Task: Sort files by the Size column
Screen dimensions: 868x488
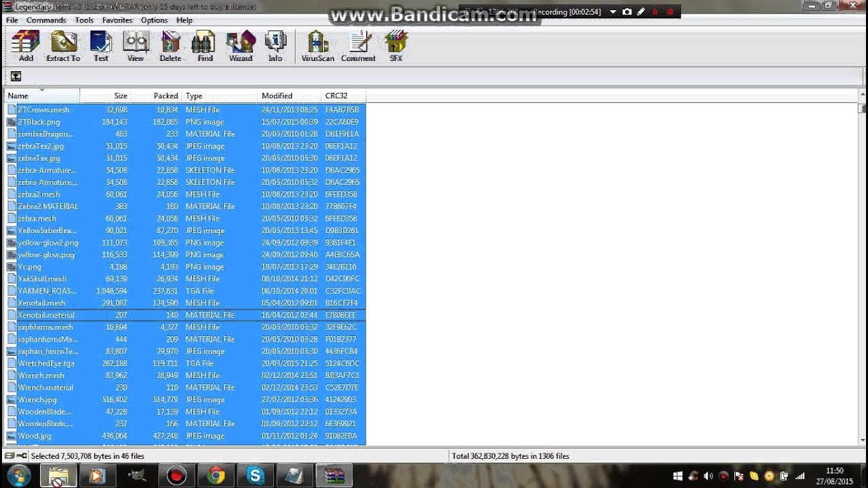Action: pyautogui.click(x=105, y=96)
